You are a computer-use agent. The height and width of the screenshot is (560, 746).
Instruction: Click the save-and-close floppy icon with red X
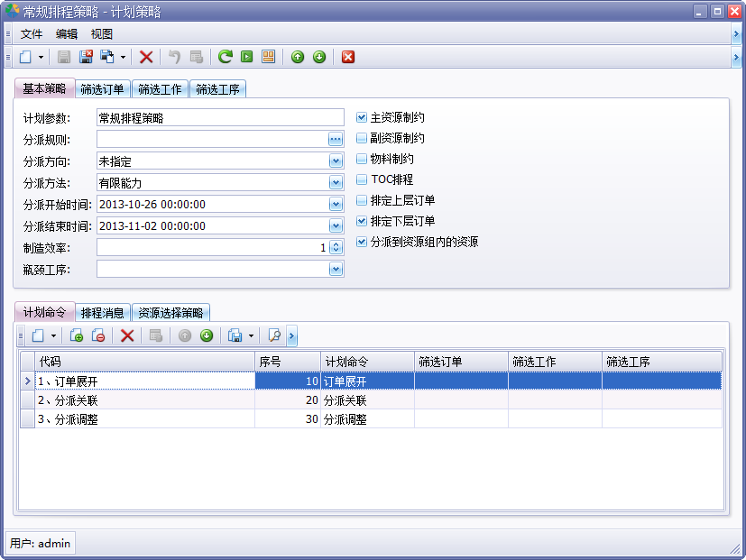click(86, 57)
